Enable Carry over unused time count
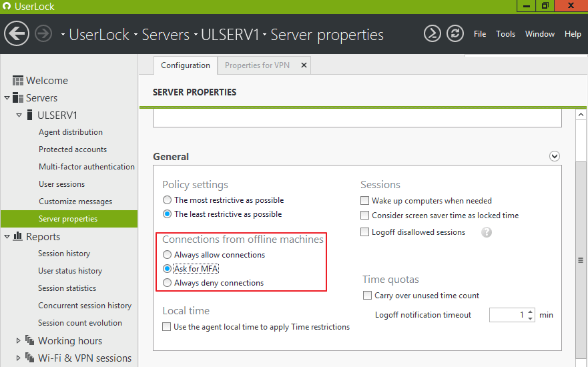The image size is (588, 367). point(367,296)
